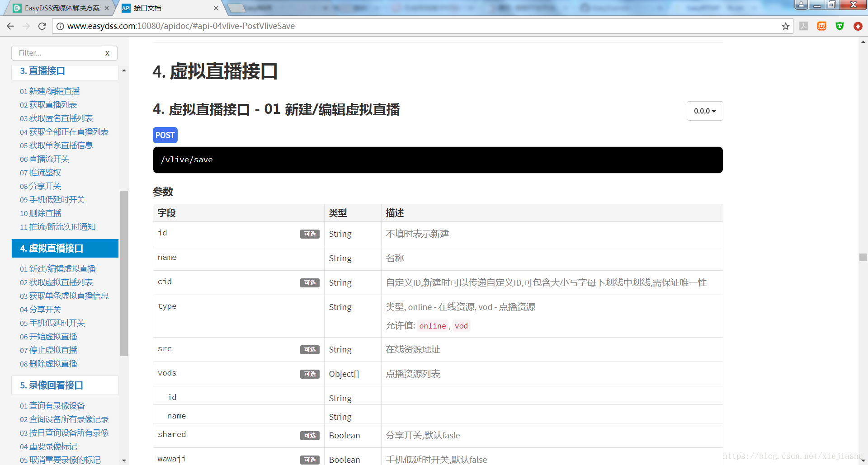
Task: Click the green shield extension icon
Action: point(840,26)
